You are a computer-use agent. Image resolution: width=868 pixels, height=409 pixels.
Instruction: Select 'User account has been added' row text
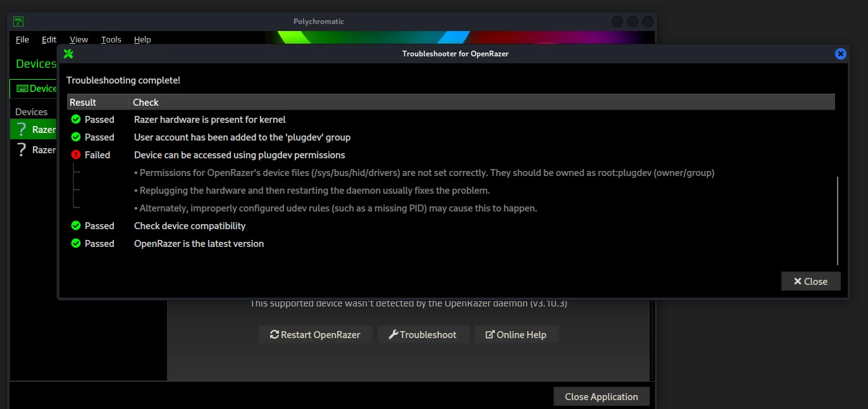242,137
